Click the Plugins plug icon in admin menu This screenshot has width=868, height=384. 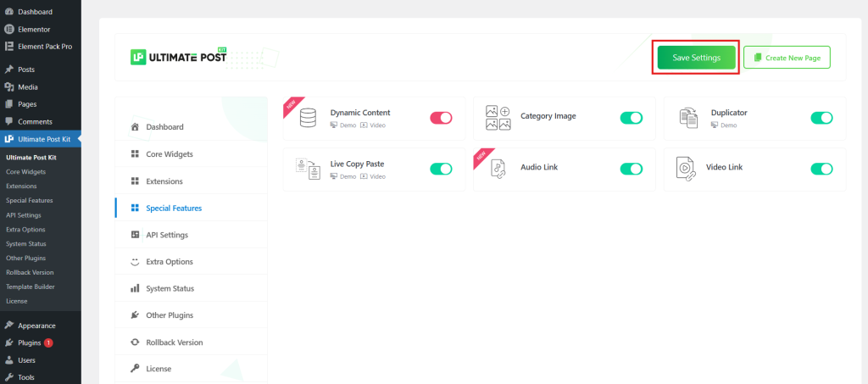tap(8, 343)
